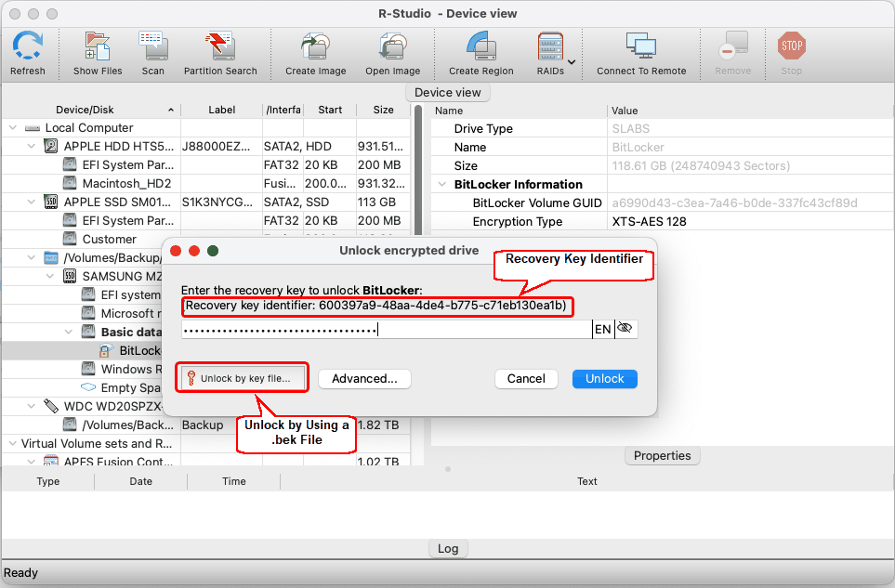Select the Drive Type property row
This screenshot has height=588, width=895.
click(x=662, y=129)
